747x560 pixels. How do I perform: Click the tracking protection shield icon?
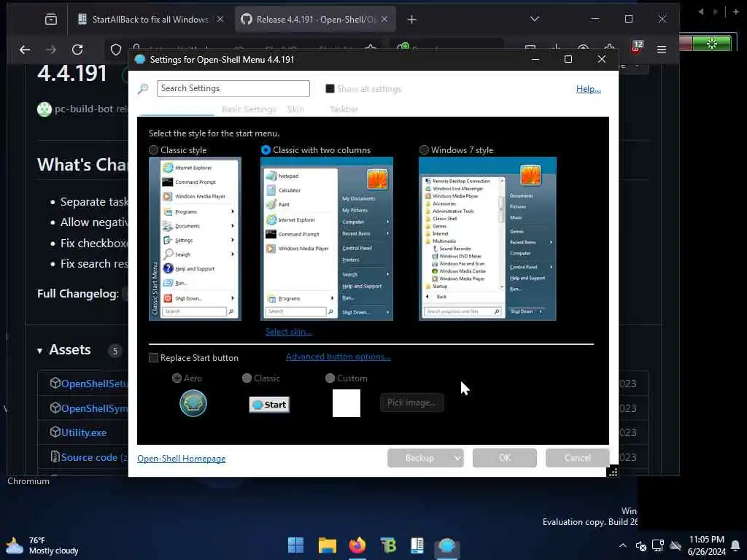pos(116,50)
